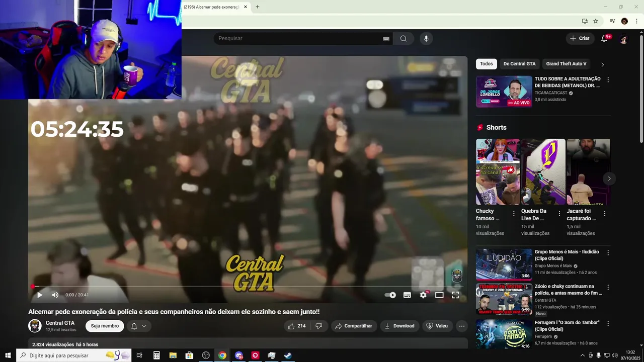The height and width of the screenshot is (362, 644).
Task: Open more actions ellipsis below video
Action: click(x=462, y=326)
